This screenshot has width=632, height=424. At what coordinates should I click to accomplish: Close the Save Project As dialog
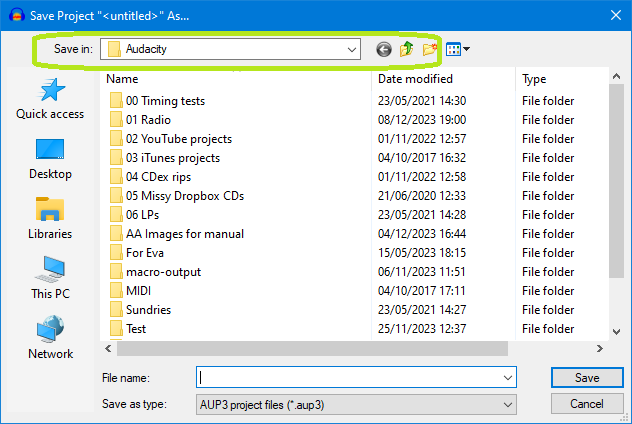pos(615,15)
